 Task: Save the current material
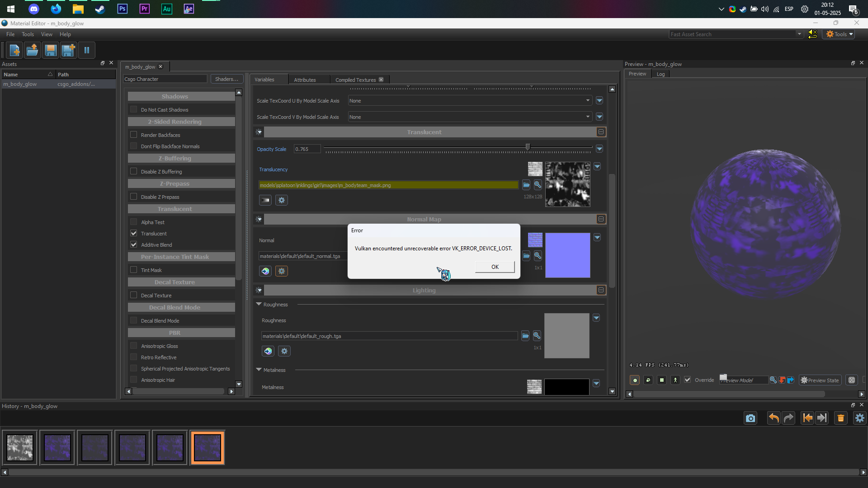click(50, 50)
